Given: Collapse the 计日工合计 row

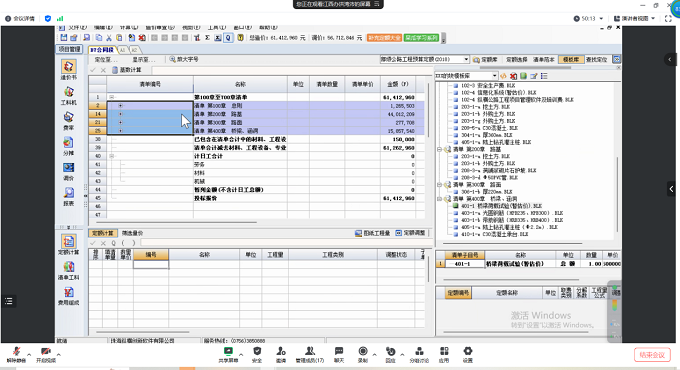Looking at the screenshot, I should (x=111, y=156).
